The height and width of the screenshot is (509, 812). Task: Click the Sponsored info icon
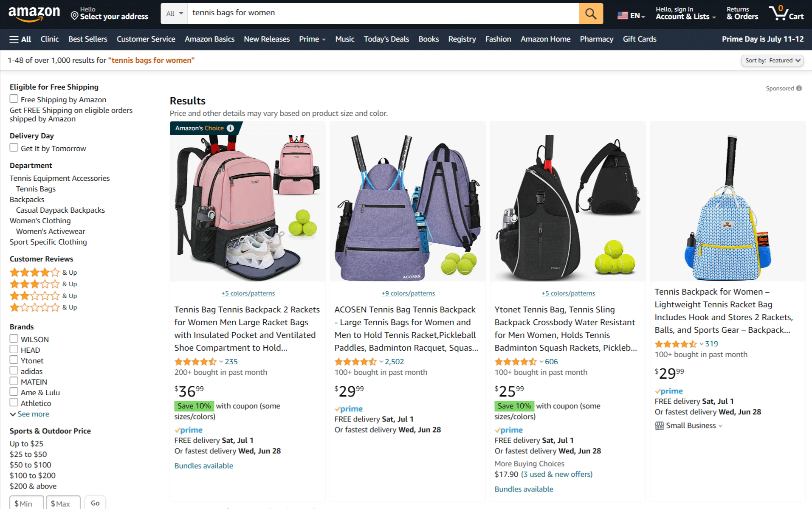click(799, 88)
